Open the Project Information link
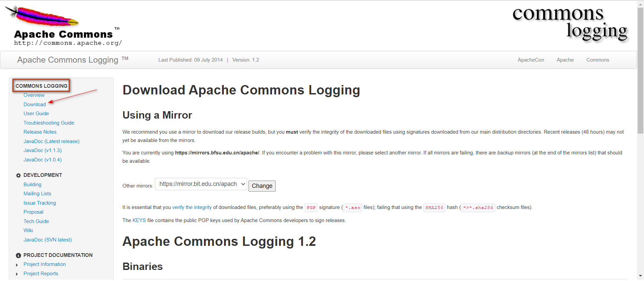This screenshot has width=644, height=281. [x=45, y=264]
